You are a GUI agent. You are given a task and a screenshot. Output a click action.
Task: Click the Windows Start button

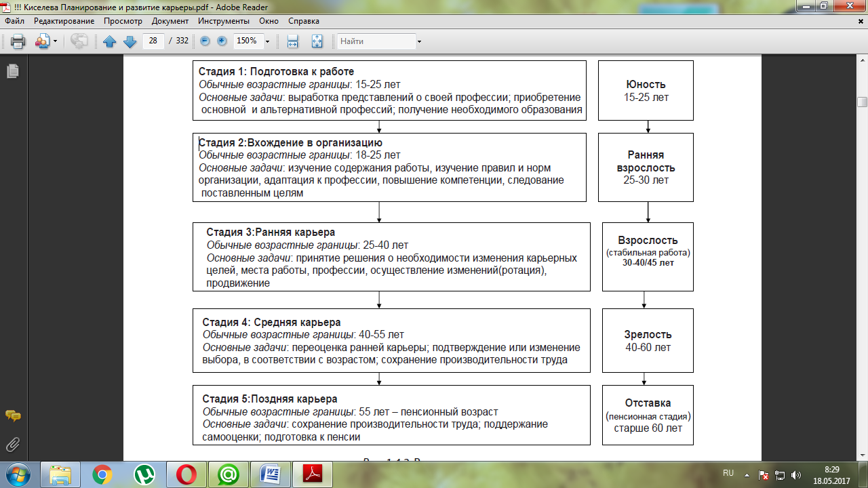[18, 474]
